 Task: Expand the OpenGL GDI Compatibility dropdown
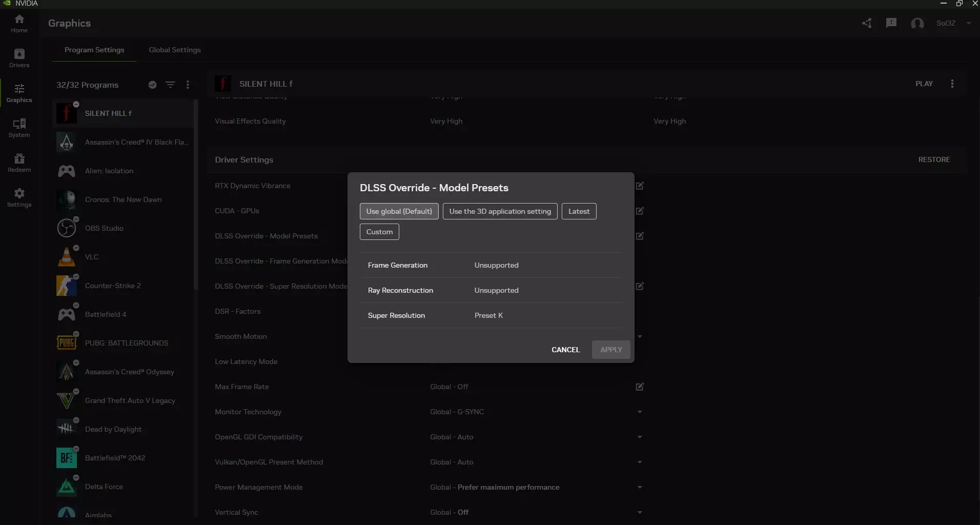tap(640, 437)
